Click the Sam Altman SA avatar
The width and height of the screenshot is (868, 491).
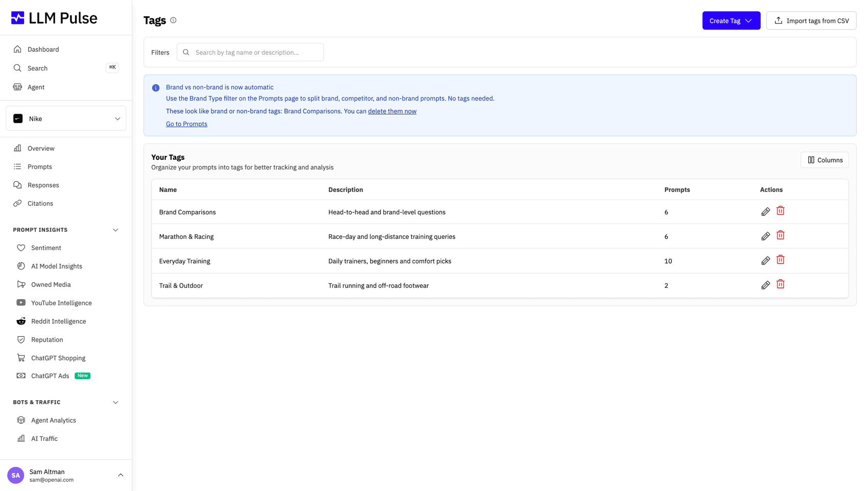click(x=16, y=475)
